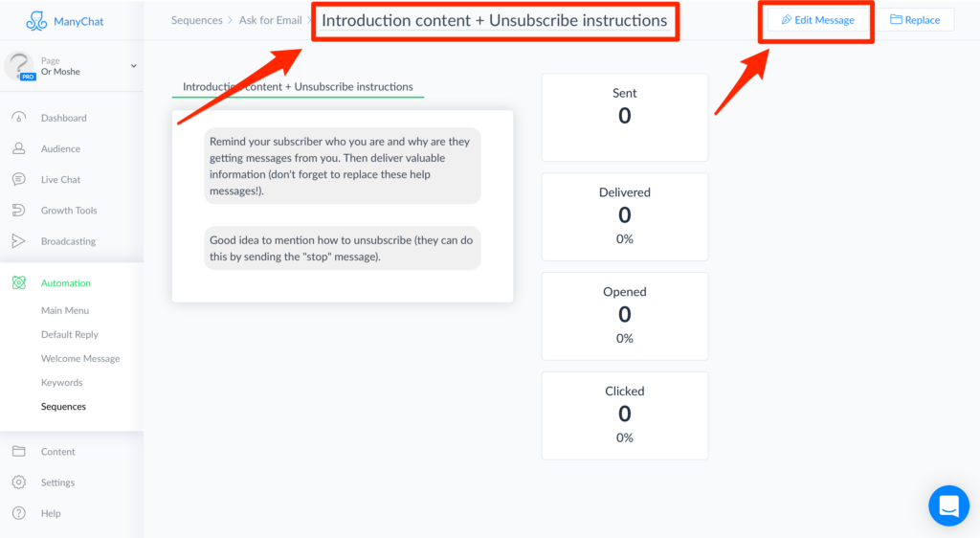The height and width of the screenshot is (538, 980).
Task: Open the Content folder icon
Action: 19,451
